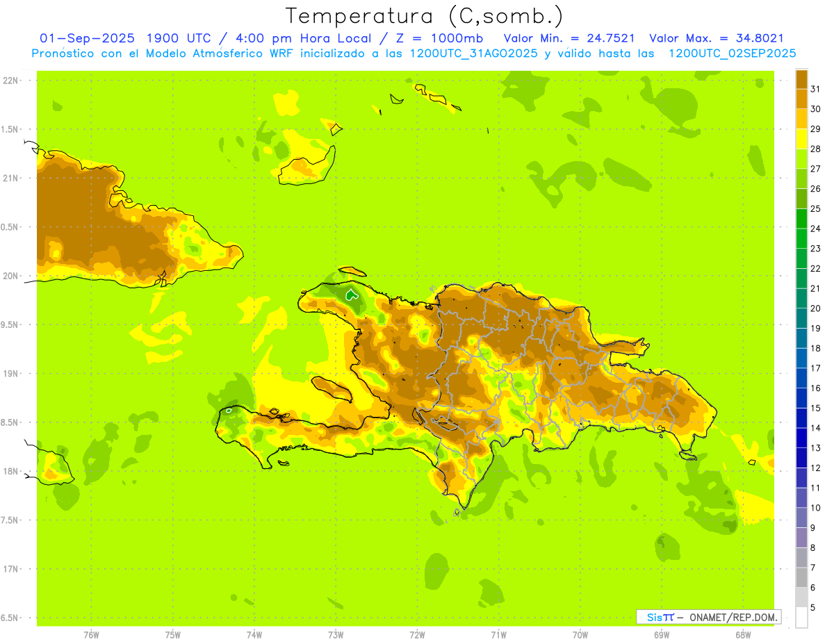Click the '73W' longitude label
The image size is (834, 644).
pyautogui.click(x=336, y=635)
